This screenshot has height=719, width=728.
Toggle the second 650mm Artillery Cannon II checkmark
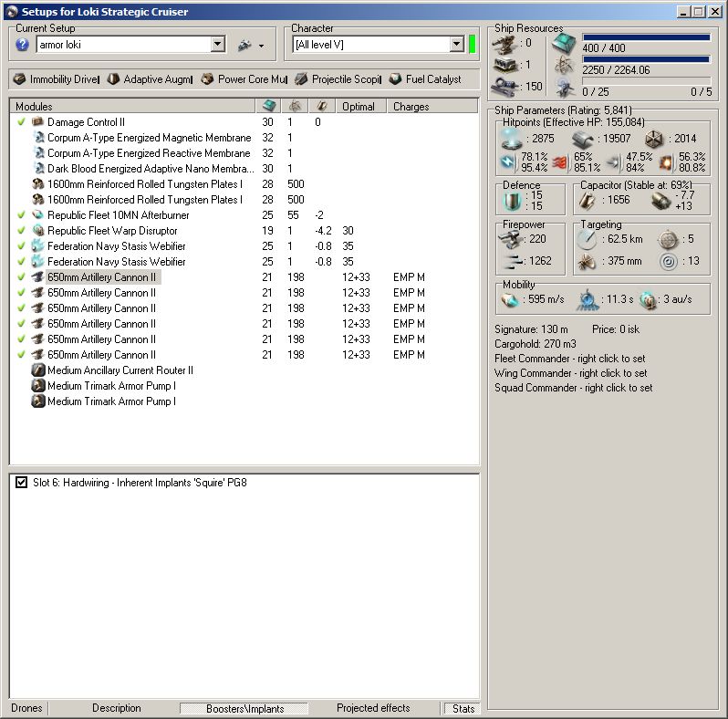21,293
